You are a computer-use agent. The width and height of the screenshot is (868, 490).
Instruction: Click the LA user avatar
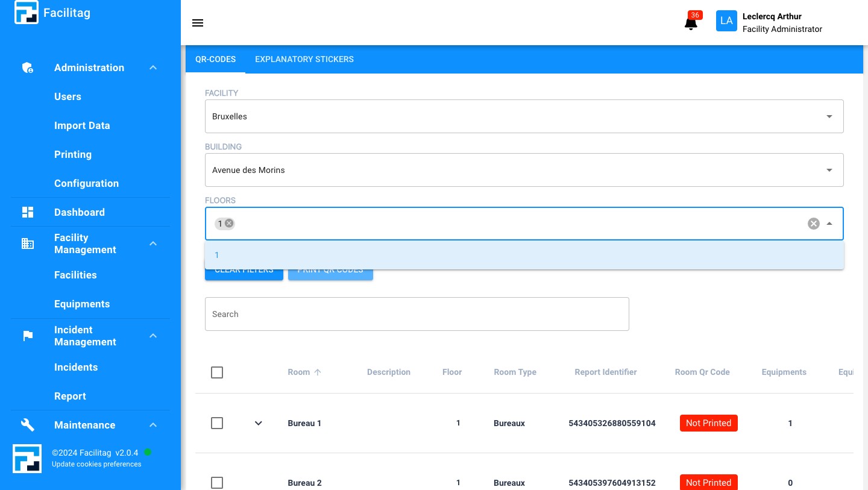tap(726, 21)
